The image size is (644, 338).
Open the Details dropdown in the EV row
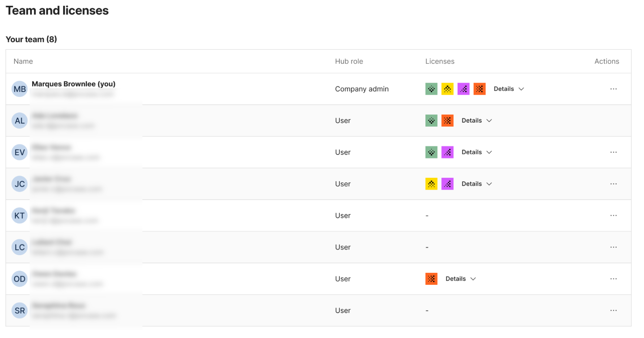472,152
